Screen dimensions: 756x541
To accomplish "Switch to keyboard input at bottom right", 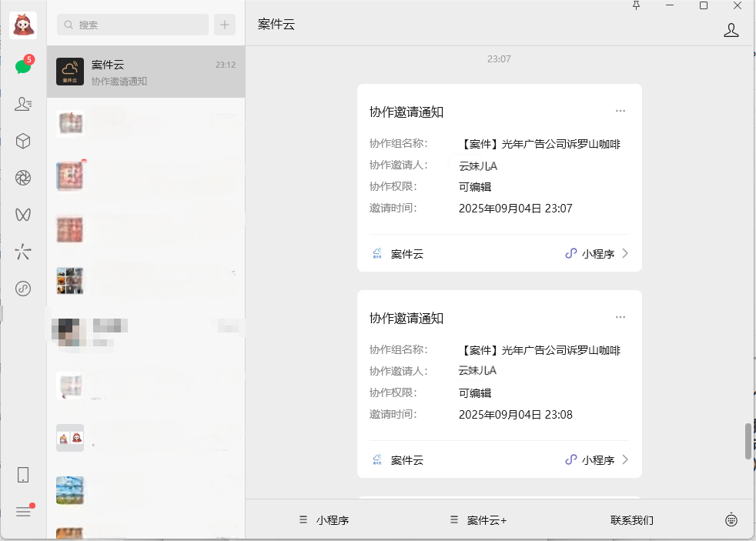I will (731, 520).
